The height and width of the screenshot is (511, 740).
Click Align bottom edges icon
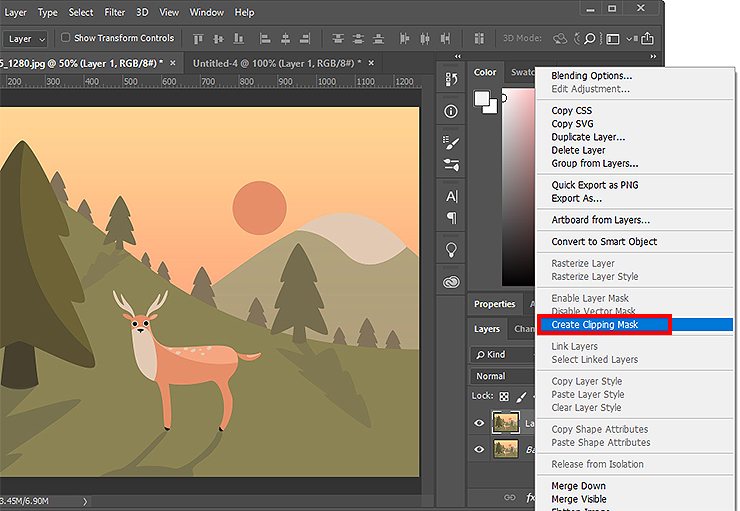click(239, 39)
